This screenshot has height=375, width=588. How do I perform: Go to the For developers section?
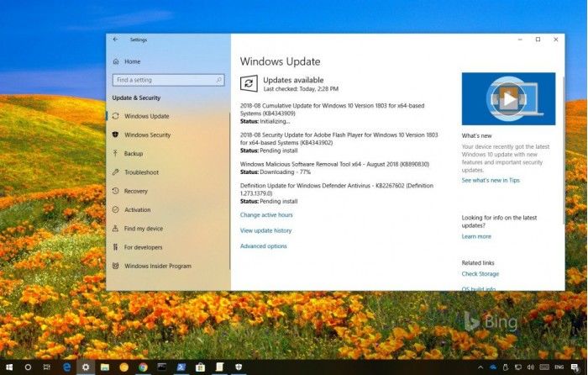tap(141, 247)
